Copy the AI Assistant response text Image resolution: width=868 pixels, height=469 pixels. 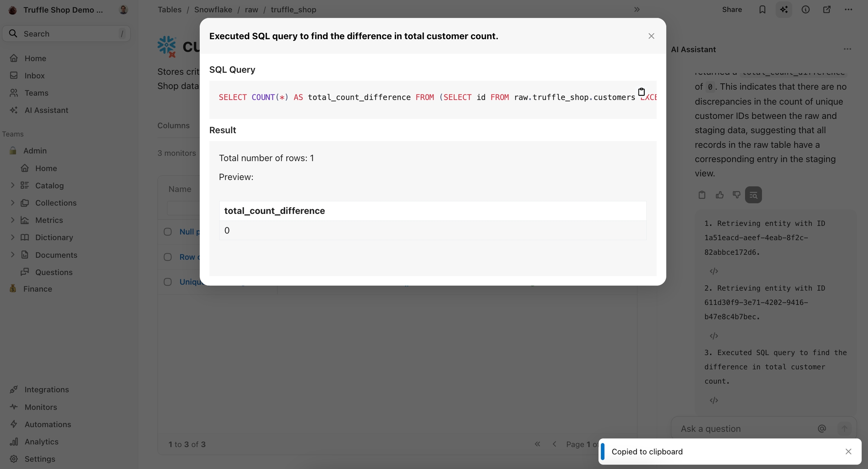click(x=702, y=195)
